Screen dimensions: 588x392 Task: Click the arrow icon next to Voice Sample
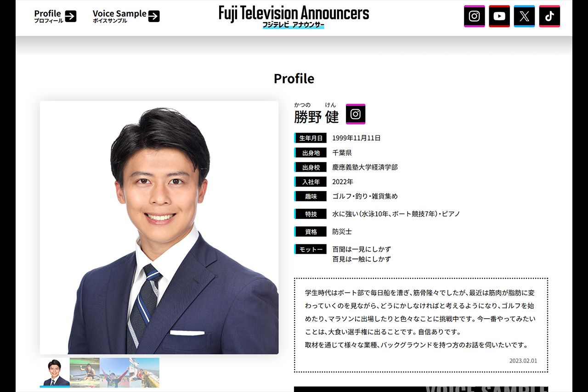tap(154, 16)
